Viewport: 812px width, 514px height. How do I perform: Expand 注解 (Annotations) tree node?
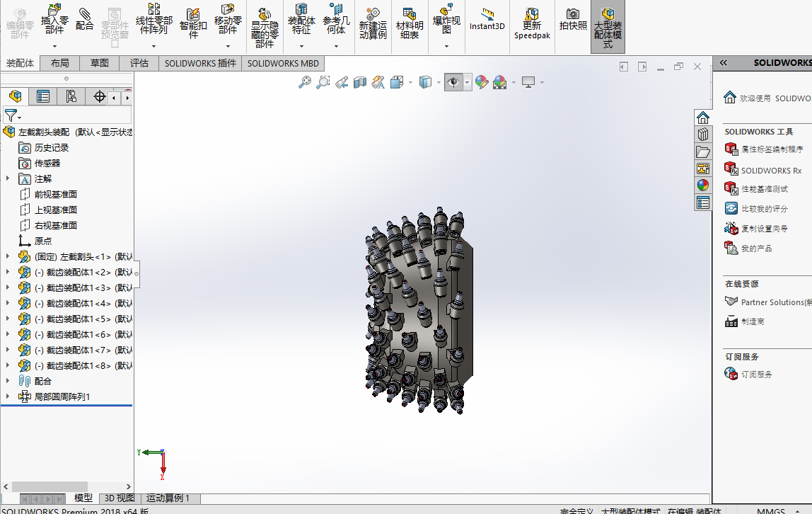(7, 178)
